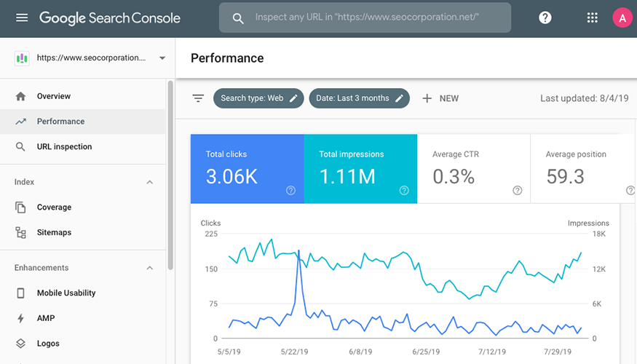
Task: Open Total impressions help icon
Action: [x=404, y=190]
